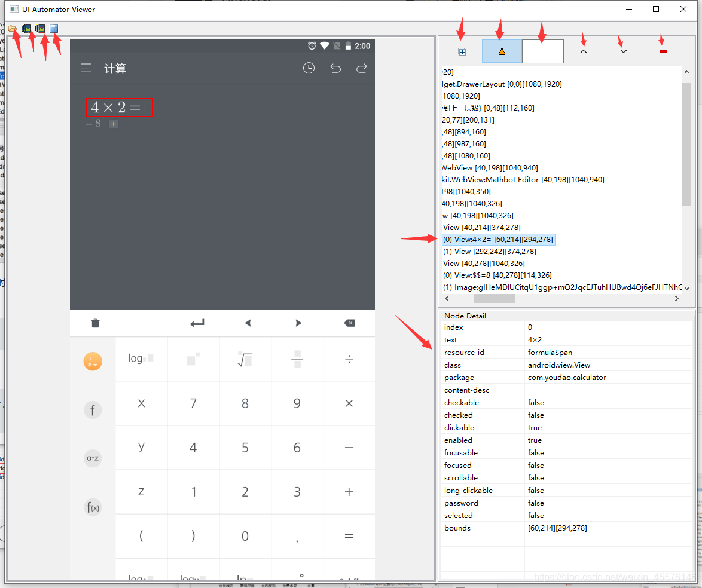Clear the search with the red minus icon

664,51
